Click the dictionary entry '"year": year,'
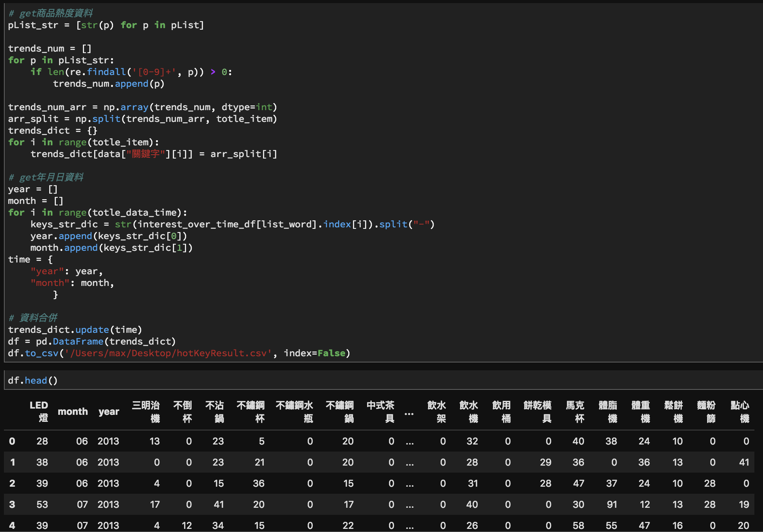The height and width of the screenshot is (532, 763). point(66,271)
